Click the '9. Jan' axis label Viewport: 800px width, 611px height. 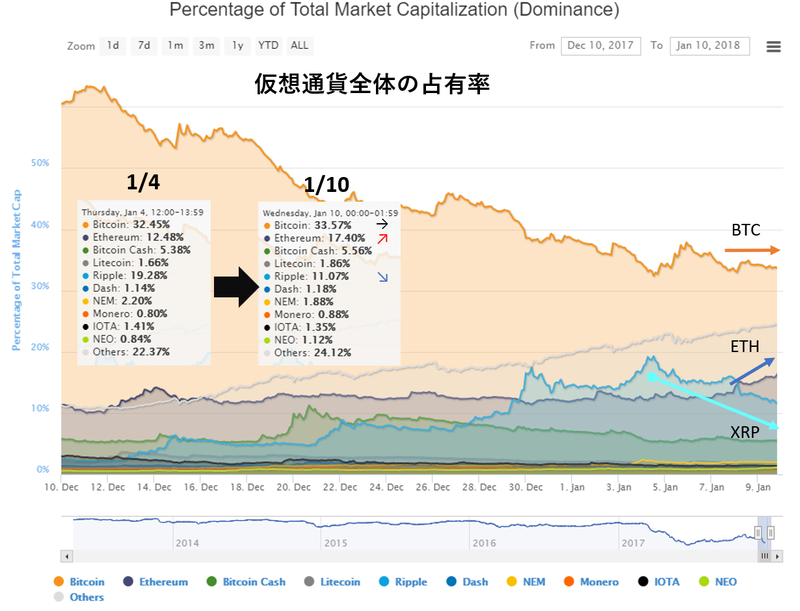tap(758, 488)
